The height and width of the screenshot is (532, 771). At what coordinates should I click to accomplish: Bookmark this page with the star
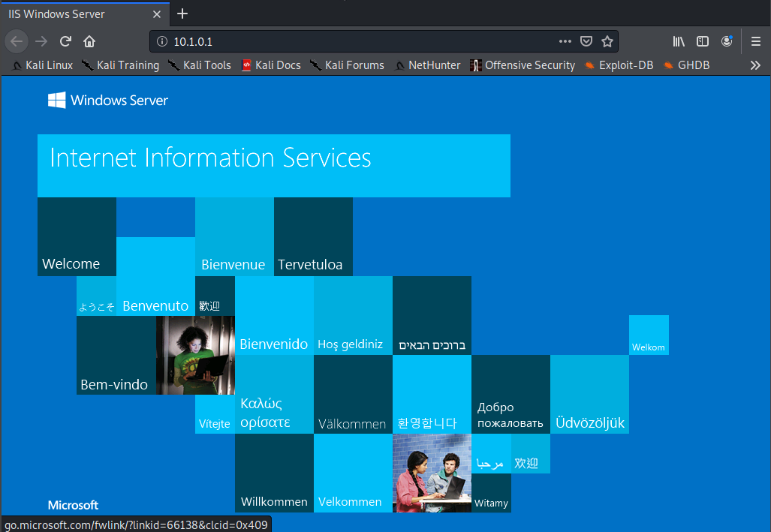pyautogui.click(x=607, y=41)
